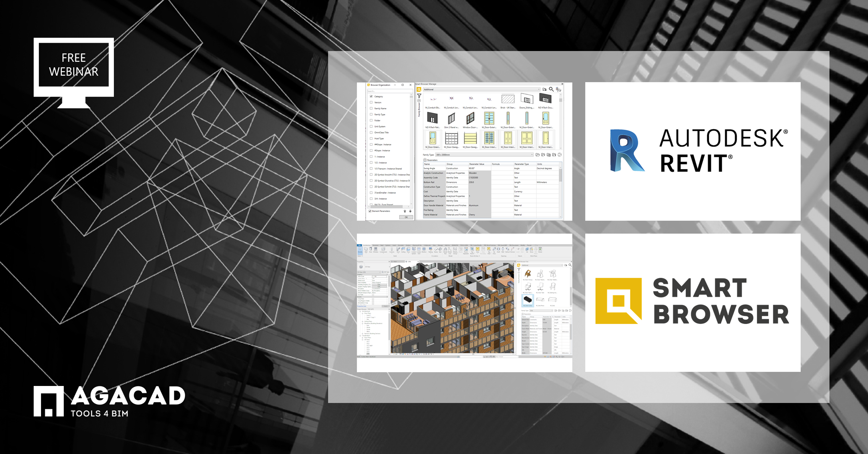Click OK in Browser Organization
Viewport: 868px width, 454px height.
[x=406, y=217]
